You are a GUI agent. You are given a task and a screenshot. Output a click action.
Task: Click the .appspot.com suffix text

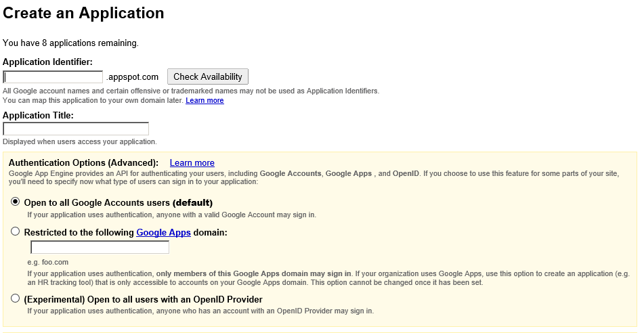[133, 77]
